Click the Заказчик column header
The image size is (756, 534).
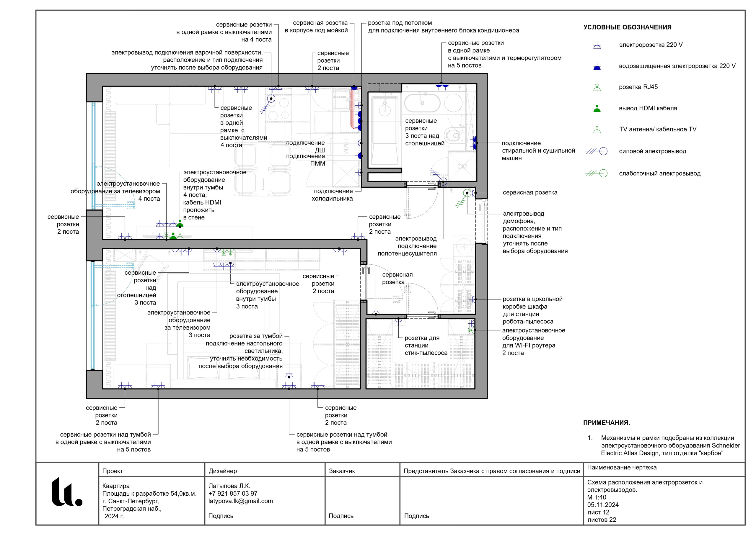[342, 471]
